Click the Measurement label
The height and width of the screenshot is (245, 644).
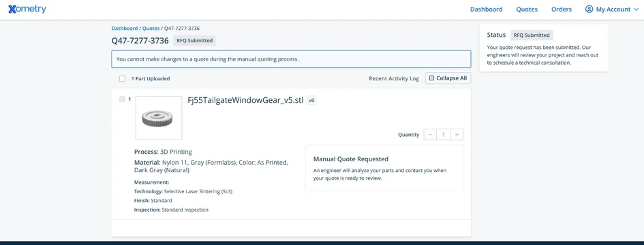[151, 182]
